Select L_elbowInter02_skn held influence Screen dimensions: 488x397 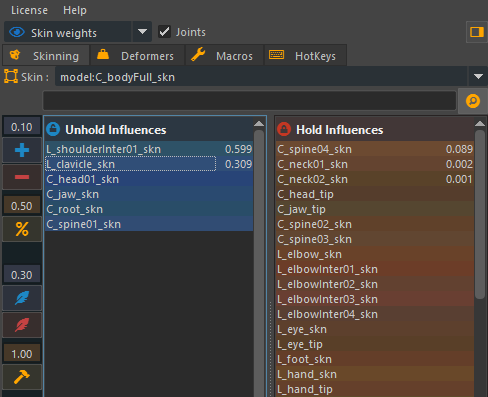pos(375,284)
